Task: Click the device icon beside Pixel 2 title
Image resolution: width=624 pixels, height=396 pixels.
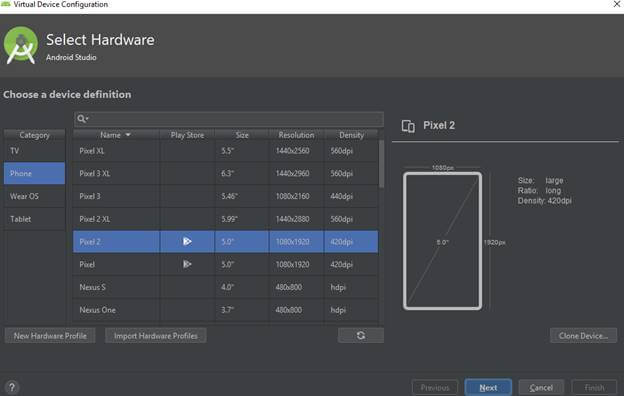Action: pyautogui.click(x=408, y=126)
